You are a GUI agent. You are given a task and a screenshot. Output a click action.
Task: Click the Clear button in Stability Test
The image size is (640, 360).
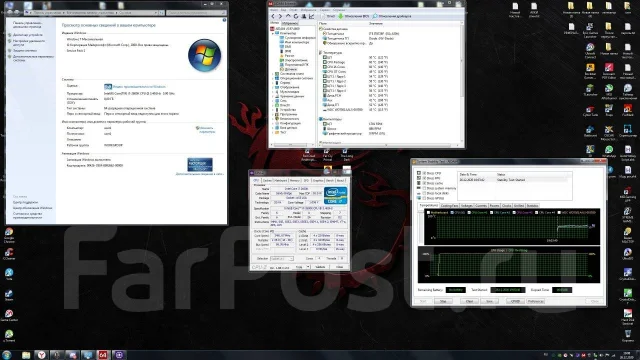(469, 301)
